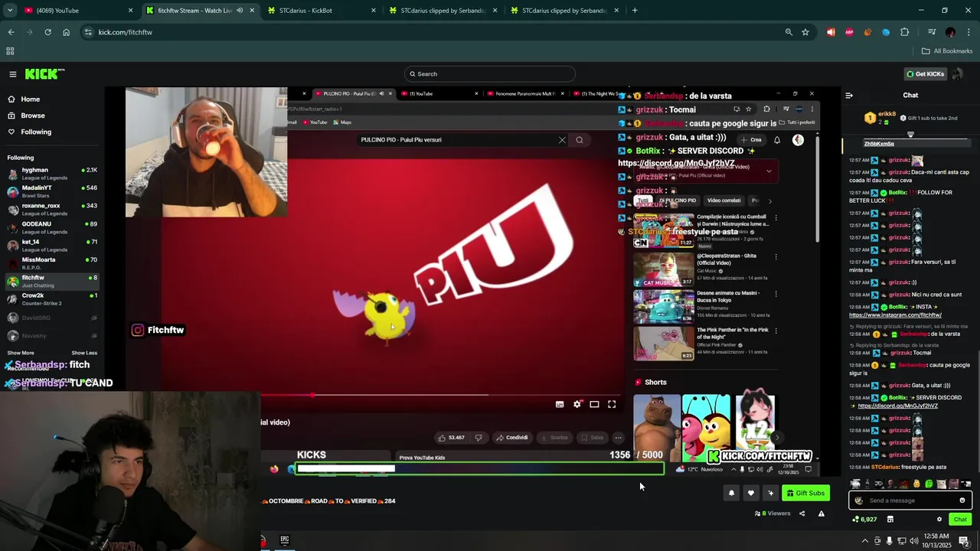Viewport: 980px width, 551px height.
Task: Click the taskbar microphone icon
Action: point(889,541)
